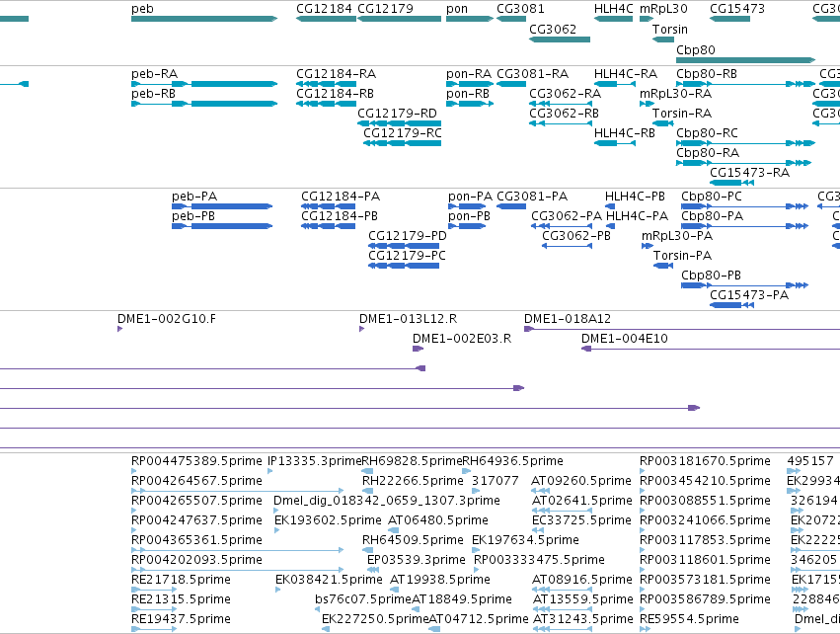Select the HLH4C-RA transcript
Viewport: 840px width, 634px height.
pyautogui.click(x=615, y=84)
